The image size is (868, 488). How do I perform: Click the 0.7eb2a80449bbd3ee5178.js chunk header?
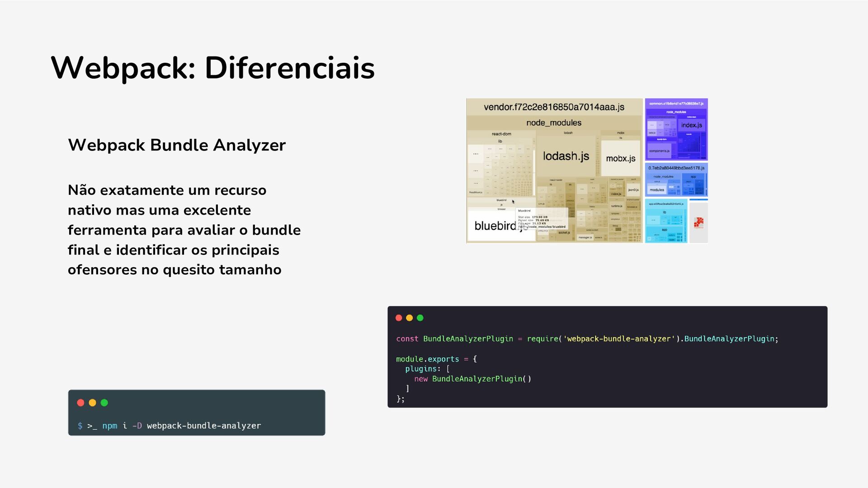676,168
